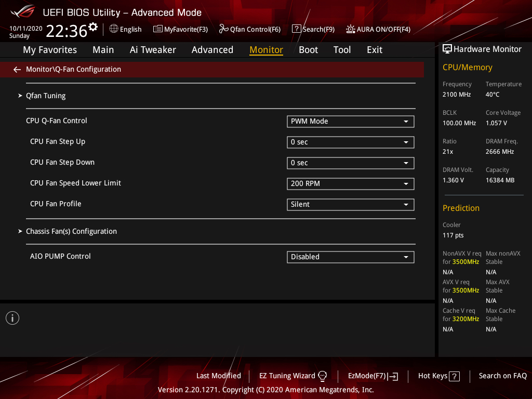Switch to the Main tab

coord(103,50)
